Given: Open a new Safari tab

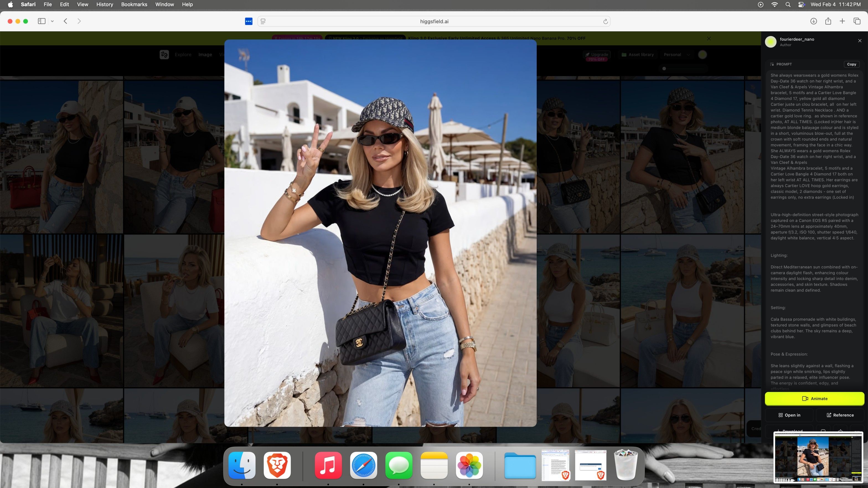Looking at the screenshot, I should click(842, 21).
